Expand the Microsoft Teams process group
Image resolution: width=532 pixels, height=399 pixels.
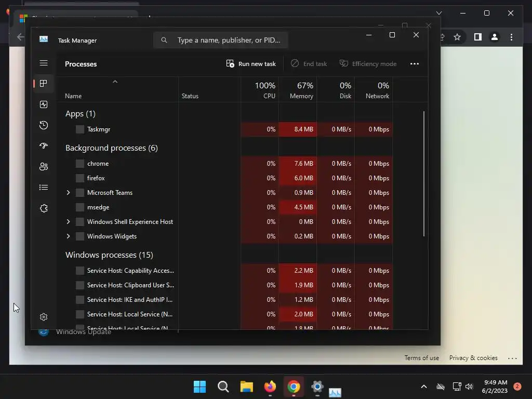pos(68,193)
